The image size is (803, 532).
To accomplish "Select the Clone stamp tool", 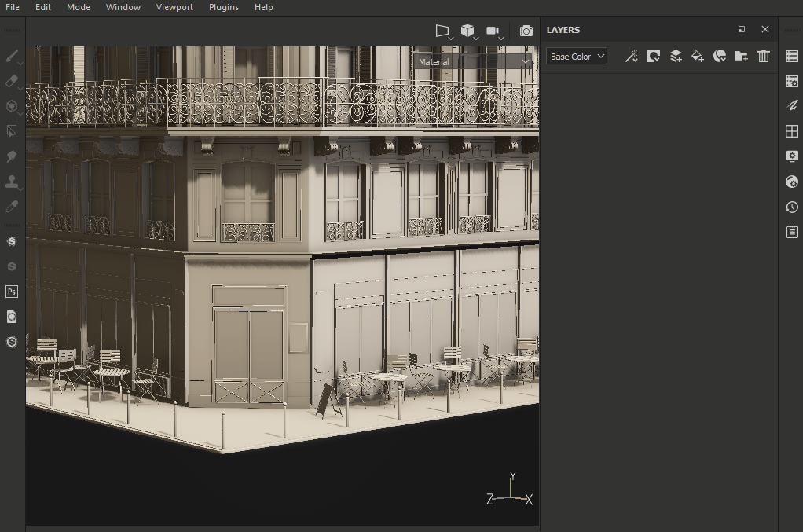I will pyautogui.click(x=12, y=182).
